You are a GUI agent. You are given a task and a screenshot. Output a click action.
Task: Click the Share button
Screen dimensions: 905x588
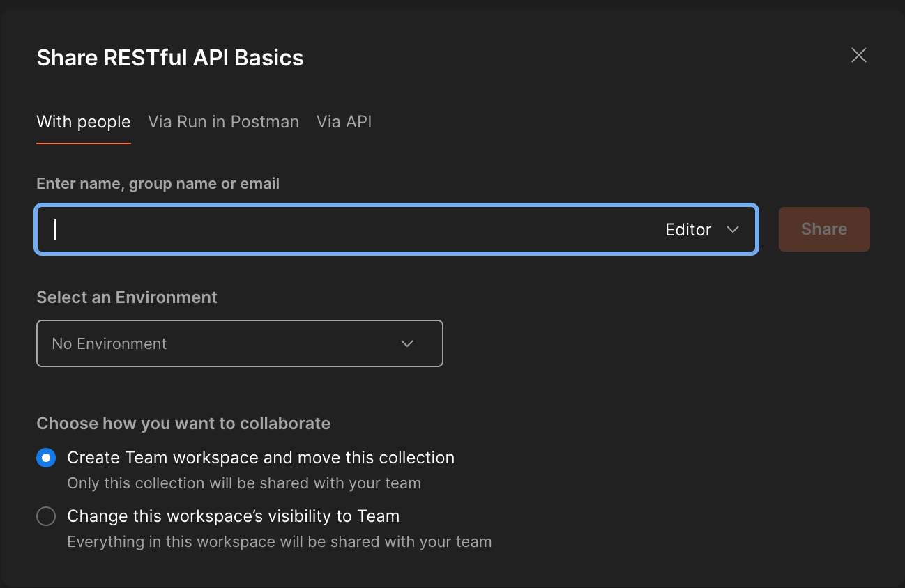click(x=824, y=229)
